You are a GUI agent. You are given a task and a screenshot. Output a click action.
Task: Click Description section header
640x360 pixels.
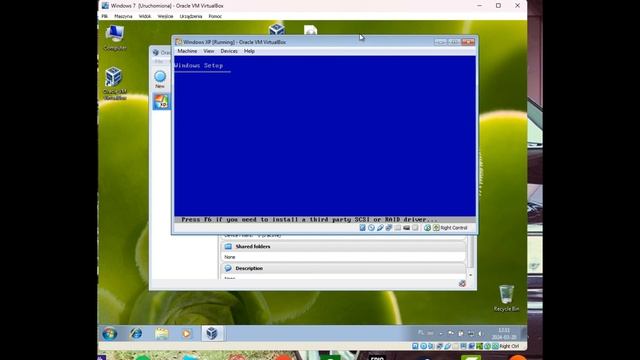point(343,268)
